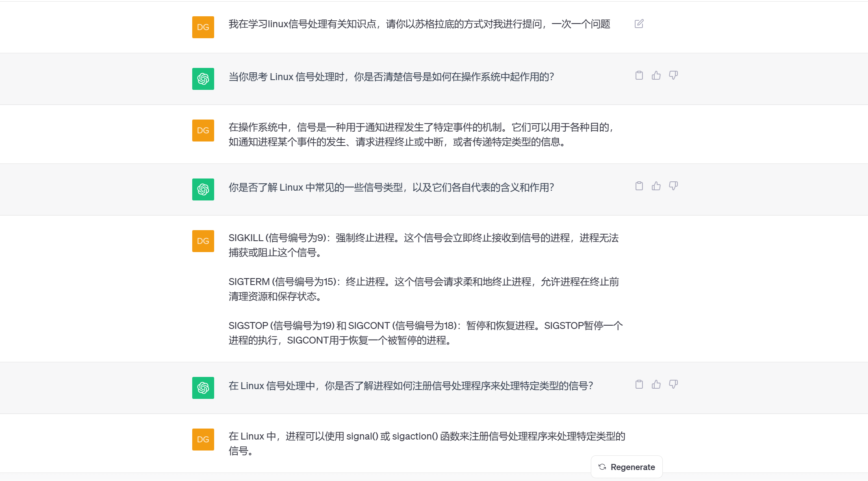Thumbs up the first assistant question
Screen dimensions: 868x481
[x=656, y=75]
